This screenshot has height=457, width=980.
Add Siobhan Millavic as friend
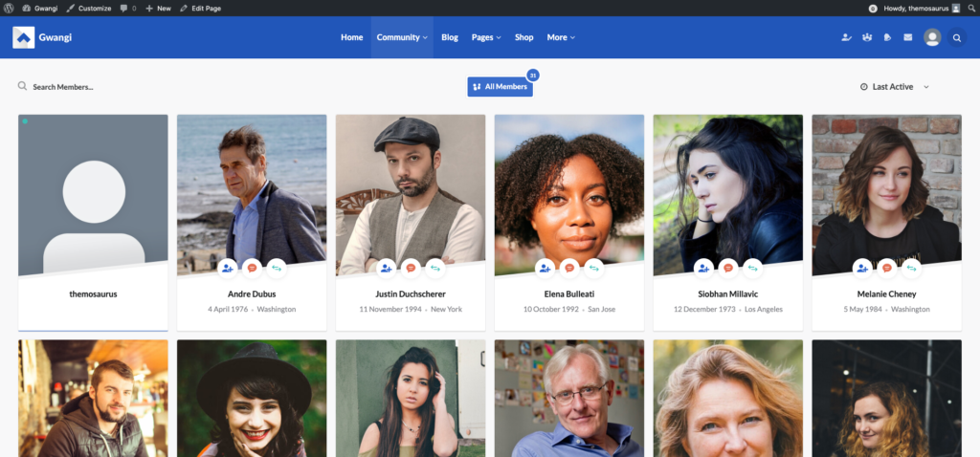[x=704, y=268]
